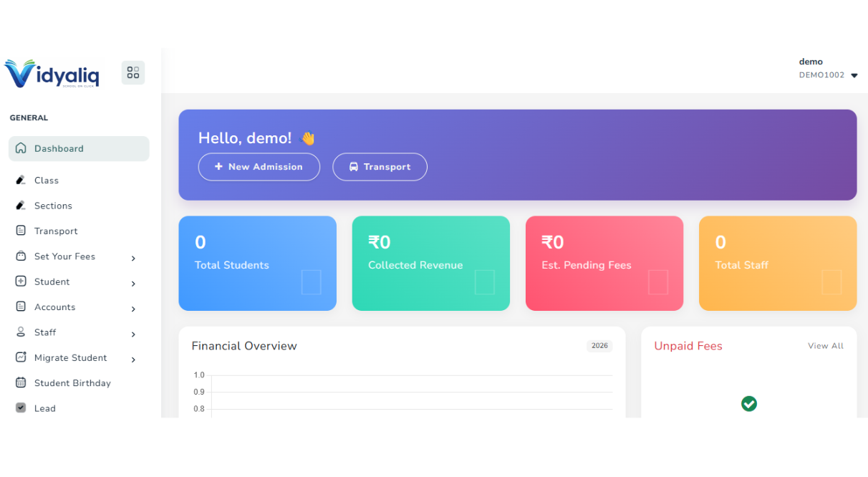The height and width of the screenshot is (477, 868).
Task: Click the Student Birthday calendar icon
Action: 21,383
